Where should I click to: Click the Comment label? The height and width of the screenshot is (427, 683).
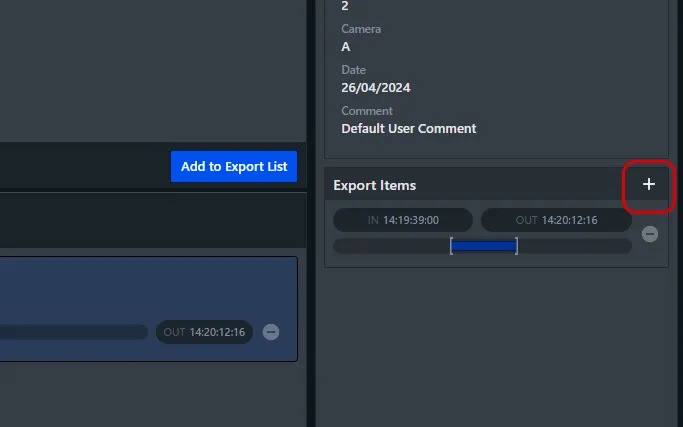[x=367, y=111]
